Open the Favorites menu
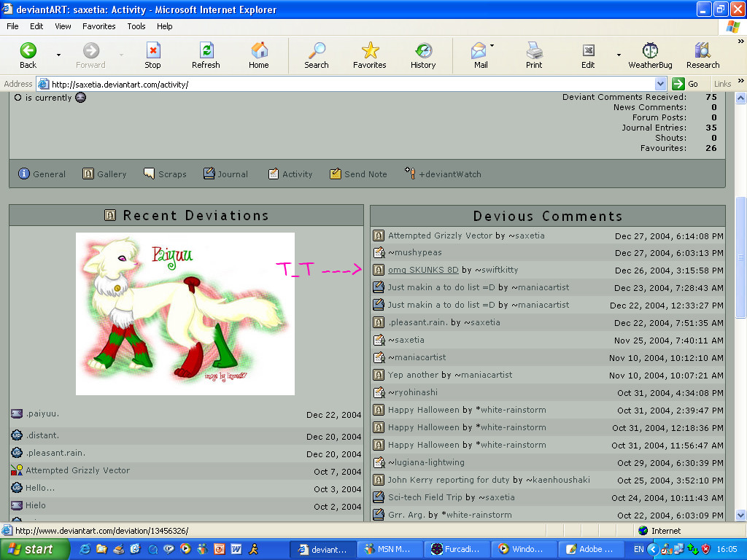The width and height of the screenshot is (747, 560). click(99, 26)
